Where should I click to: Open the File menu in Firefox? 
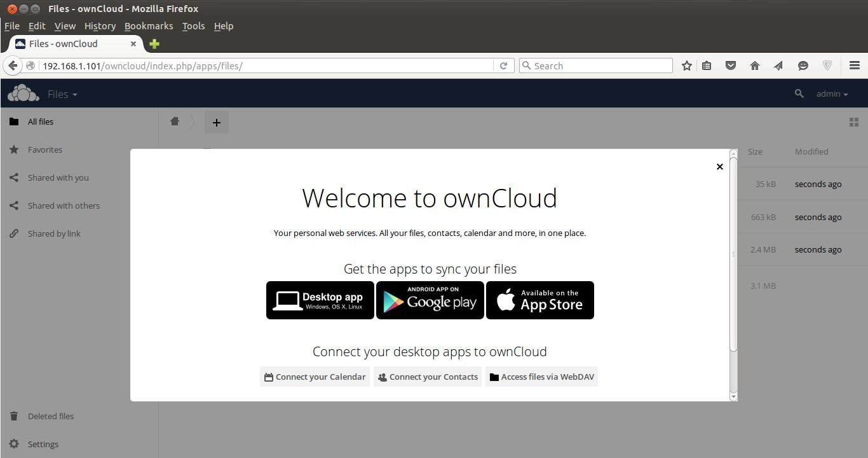tap(12, 26)
